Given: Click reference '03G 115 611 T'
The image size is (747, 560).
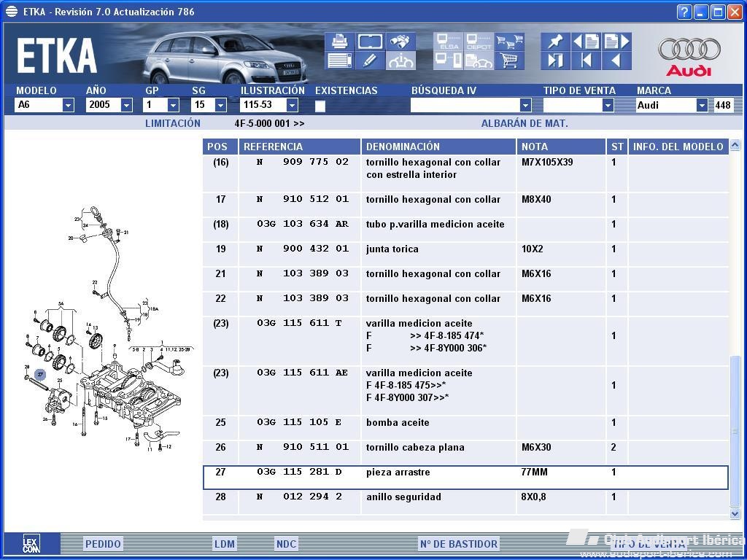Looking at the screenshot, I should 299,323.
